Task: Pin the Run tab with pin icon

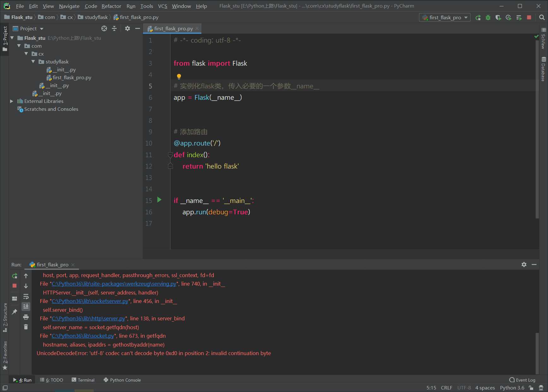Action: [x=15, y=312]
